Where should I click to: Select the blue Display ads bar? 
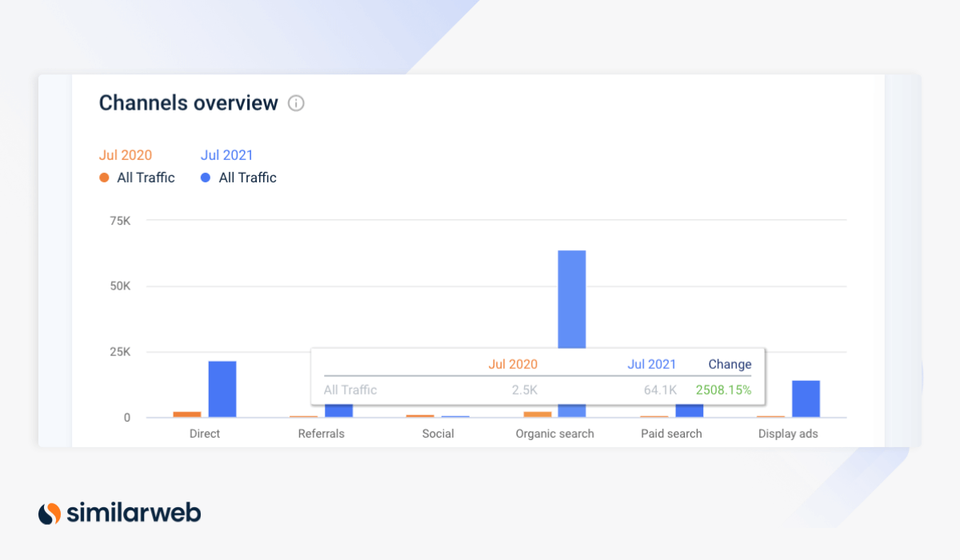pyautogui.click(x=807, y=398)
